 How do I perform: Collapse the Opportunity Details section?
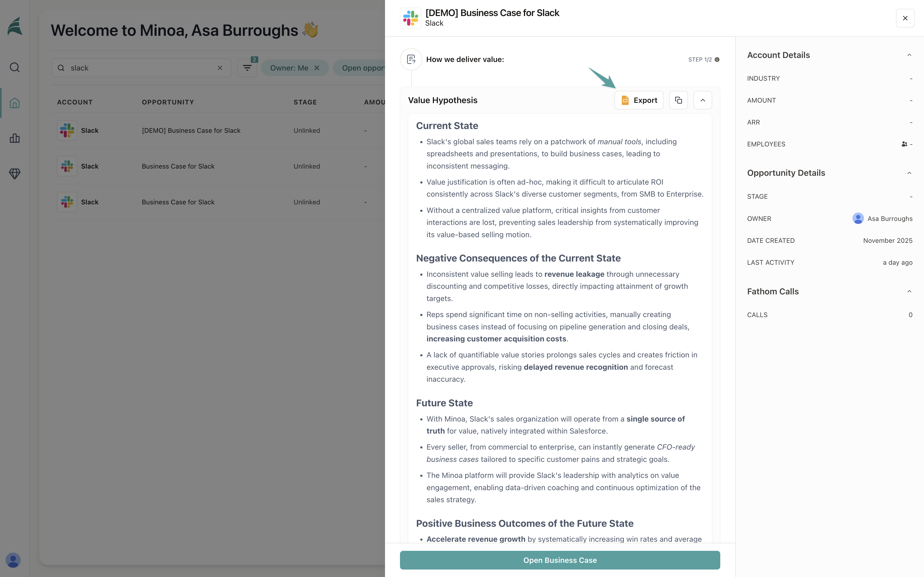click(909, 173)
